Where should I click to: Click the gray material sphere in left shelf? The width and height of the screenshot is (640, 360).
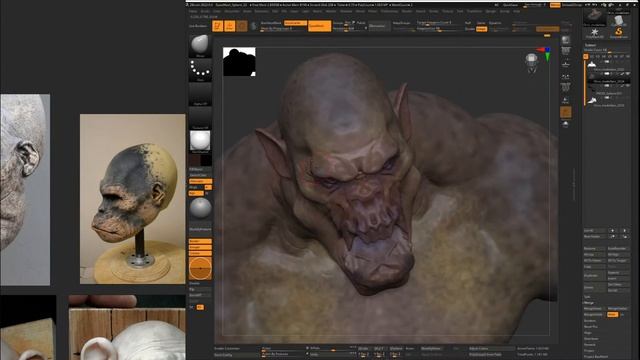tap(200, 208)
